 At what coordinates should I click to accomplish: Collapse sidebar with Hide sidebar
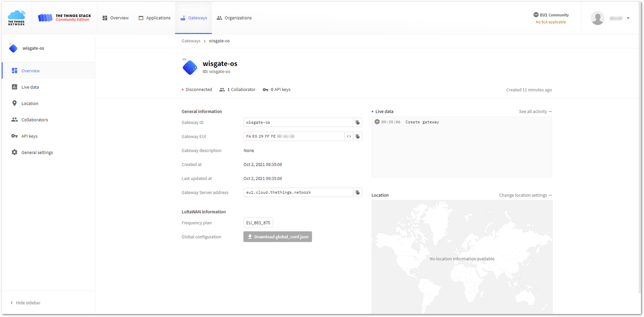point(25,303)
